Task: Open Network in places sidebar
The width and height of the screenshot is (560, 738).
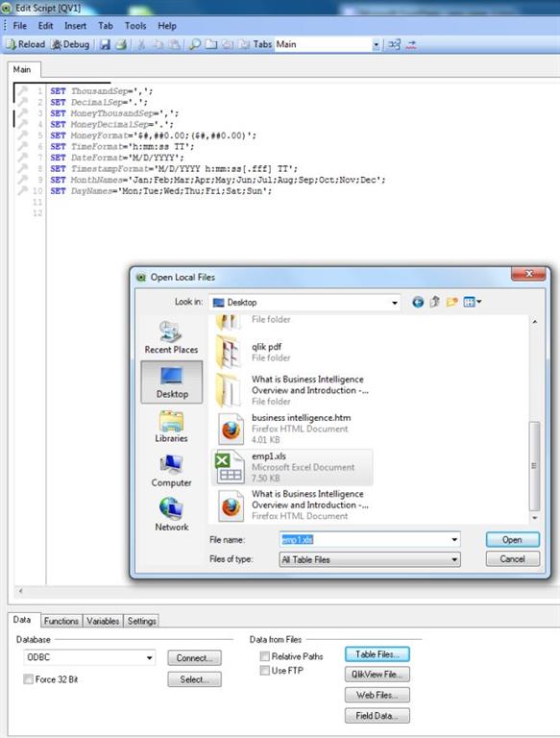Action: click(171, 515)
